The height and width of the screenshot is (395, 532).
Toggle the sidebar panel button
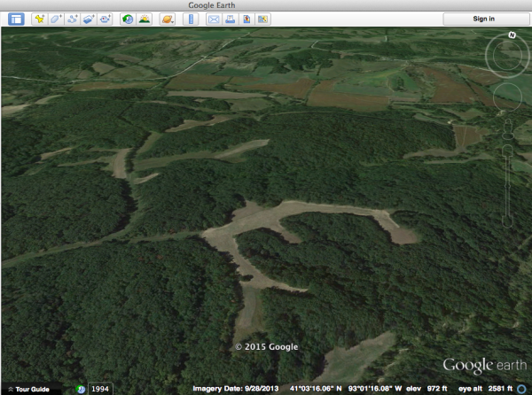(16, 19)
